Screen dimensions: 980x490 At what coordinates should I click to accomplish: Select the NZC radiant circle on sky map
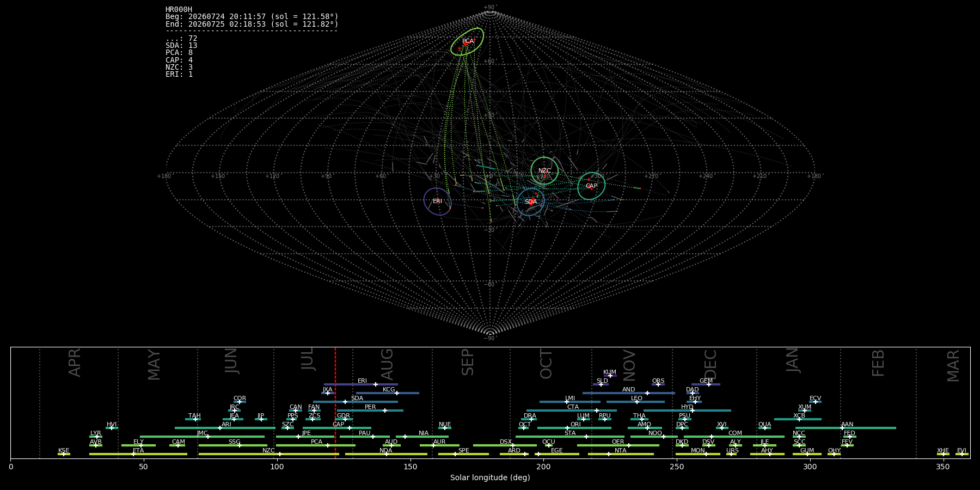point(544,171)
